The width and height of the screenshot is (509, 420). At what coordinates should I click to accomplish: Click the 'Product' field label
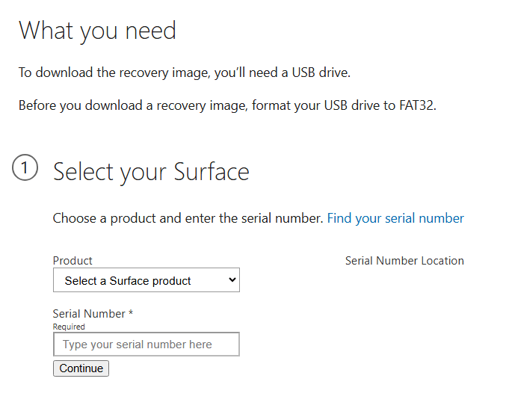(73, 261)
